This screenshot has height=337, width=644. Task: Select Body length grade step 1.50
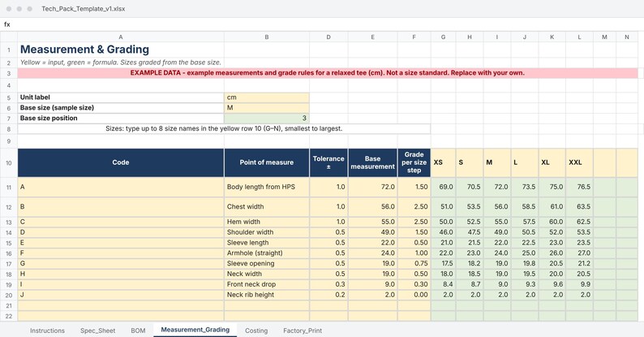414,187
